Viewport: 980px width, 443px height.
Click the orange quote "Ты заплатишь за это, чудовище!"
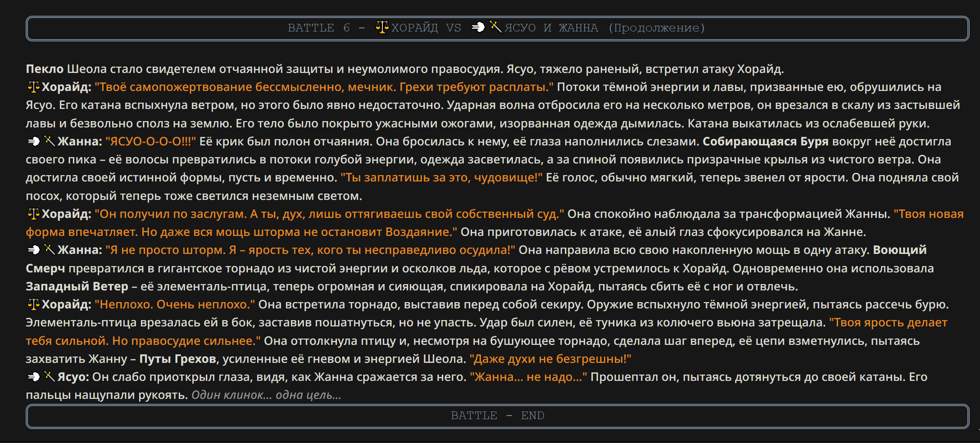(442, 177)
